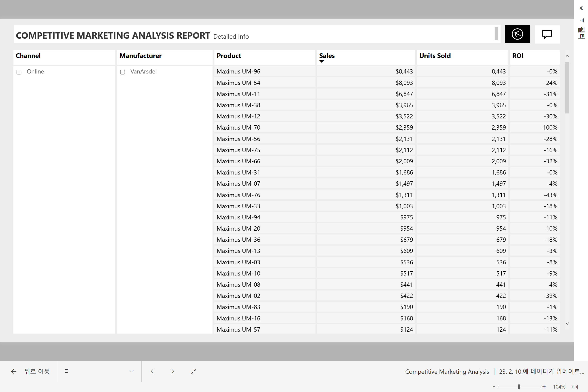
Task: Expand the collapsed filter pane chevrons
Action: (x=581, y=8)
